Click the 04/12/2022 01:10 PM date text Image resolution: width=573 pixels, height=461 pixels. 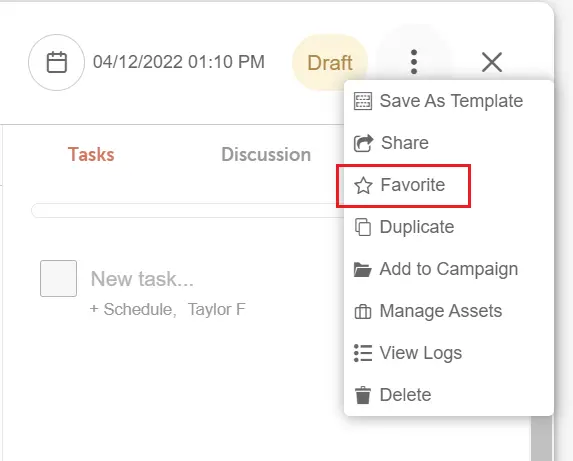179,62
